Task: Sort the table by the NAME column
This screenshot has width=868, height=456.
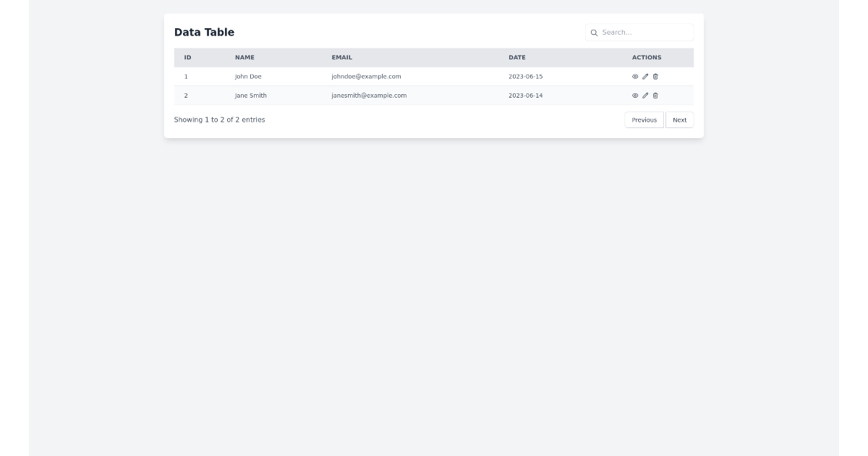Action: point(244,57)
